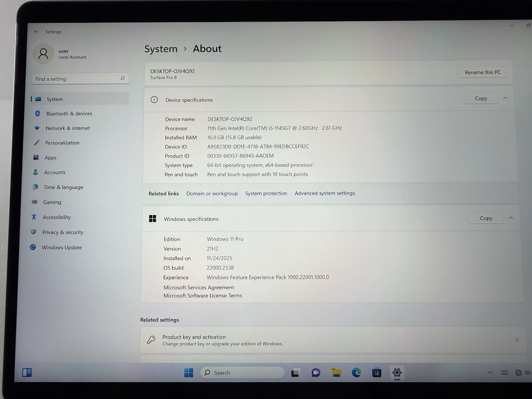Launch Microsoft Edge from the taskbar
Screen dimensions: 532x399
pyautogui.click(x=356, y=373)
